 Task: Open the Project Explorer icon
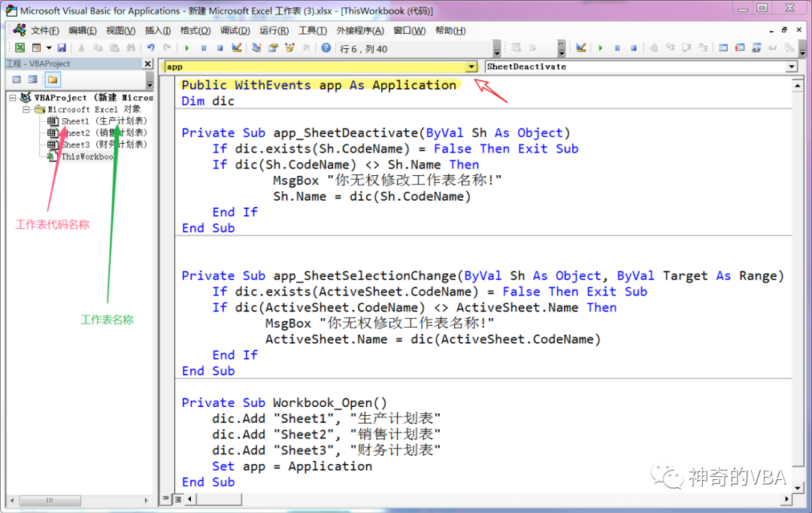(x=256, y=48)
